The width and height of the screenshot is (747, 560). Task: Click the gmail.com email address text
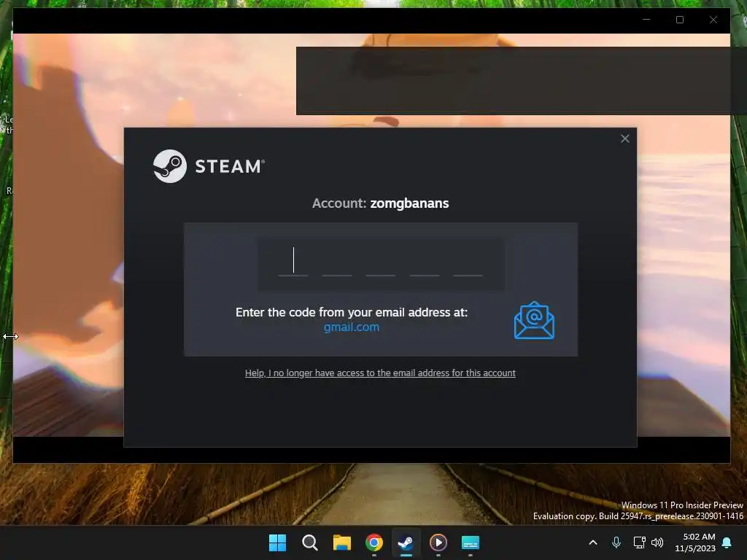pos(352,327)
